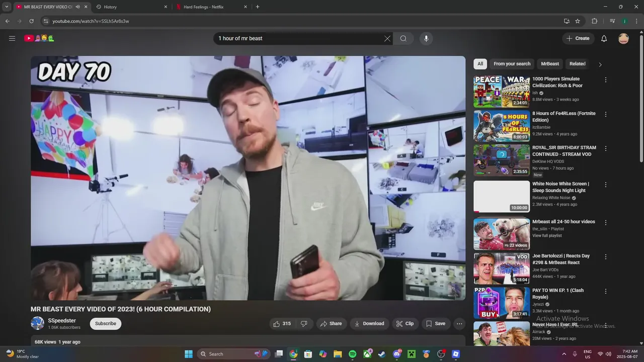
Task: Open YouTube notifications bell
Action: [604, 38]
